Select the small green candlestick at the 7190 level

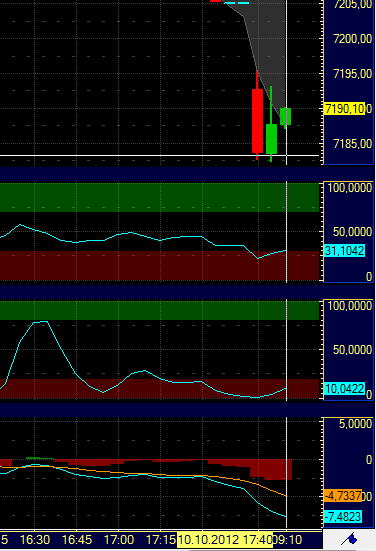click(285, 116)
